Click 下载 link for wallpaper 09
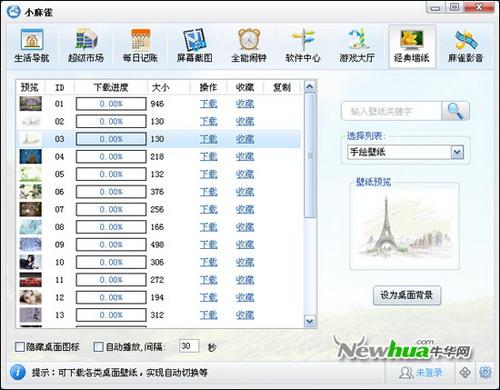 (209, 245)
